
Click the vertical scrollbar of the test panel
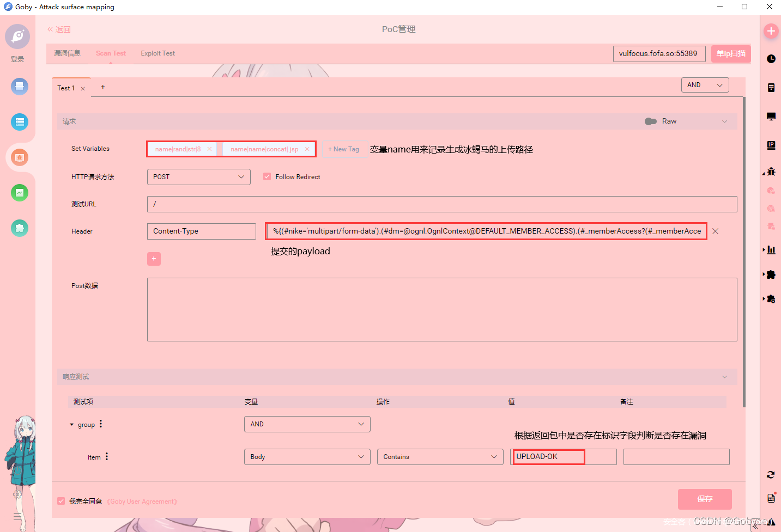pos(744,252)
